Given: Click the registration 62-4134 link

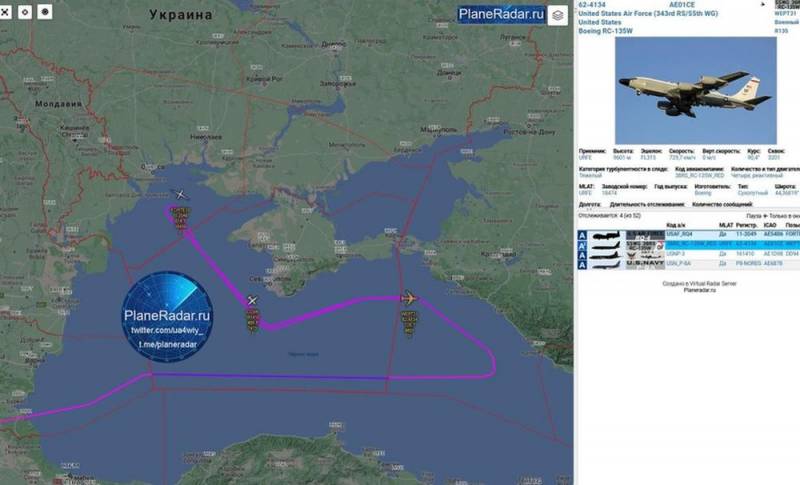Looking at the screenshot, I should pyautogui.click(x=592, y=5).
